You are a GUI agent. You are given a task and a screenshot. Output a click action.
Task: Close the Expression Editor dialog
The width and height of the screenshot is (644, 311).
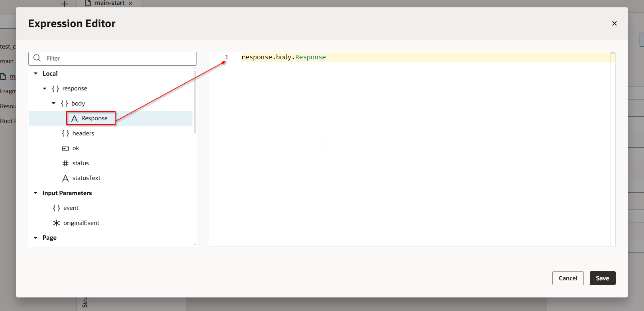coord(614,23)
